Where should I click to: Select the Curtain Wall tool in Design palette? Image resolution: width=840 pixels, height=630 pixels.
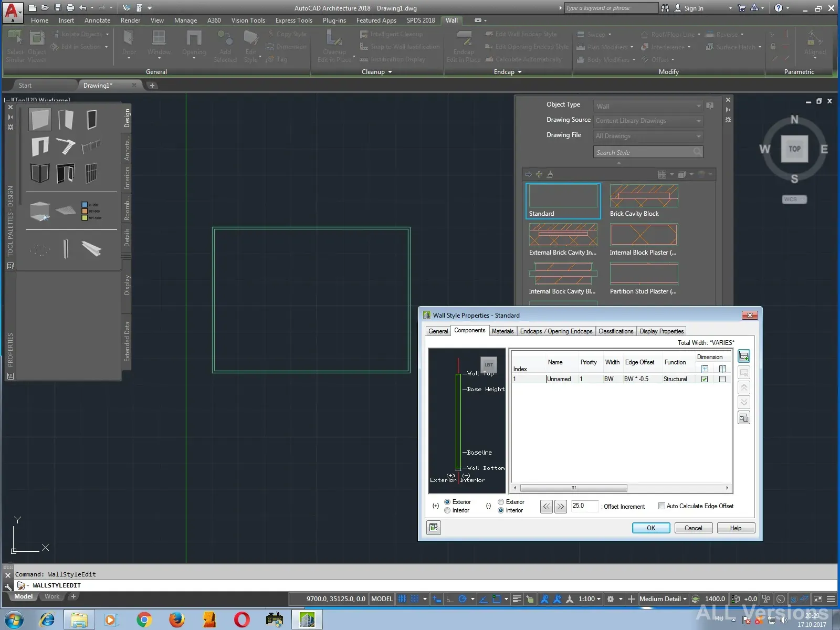[91, 174]
